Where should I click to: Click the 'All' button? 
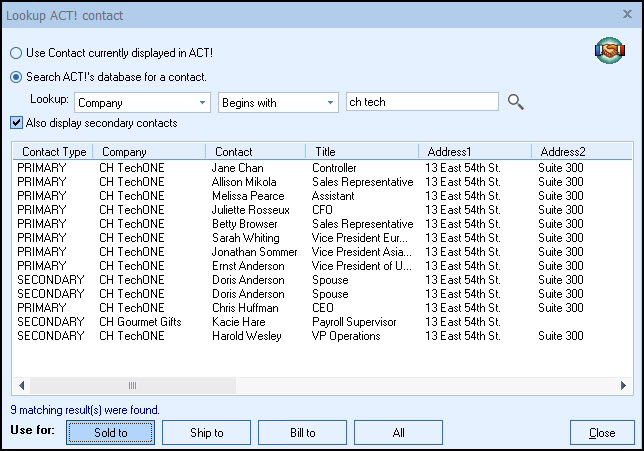click(398, 433)
